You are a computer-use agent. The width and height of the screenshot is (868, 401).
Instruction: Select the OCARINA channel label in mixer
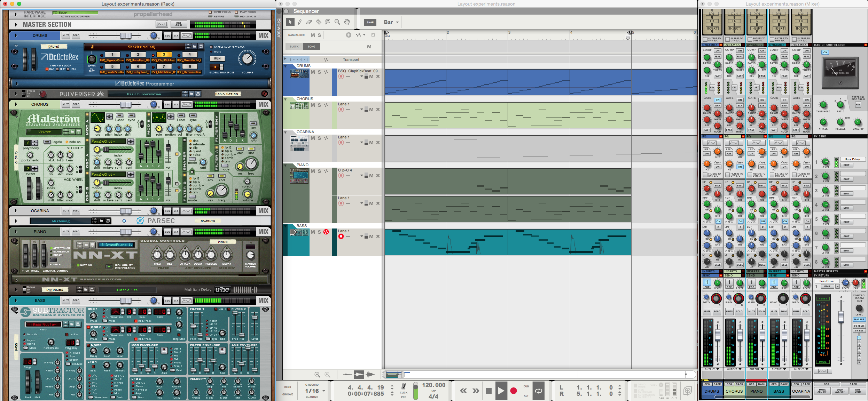[x=801, y=391]
